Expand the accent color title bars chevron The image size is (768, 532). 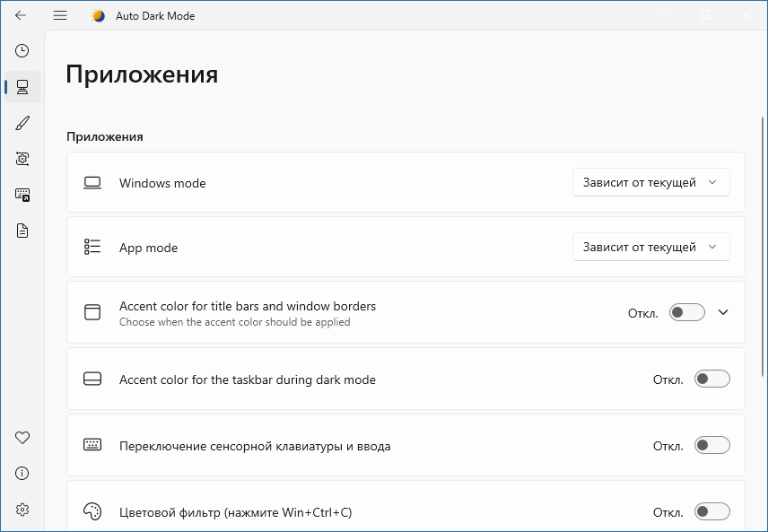[x=724, y=312]
